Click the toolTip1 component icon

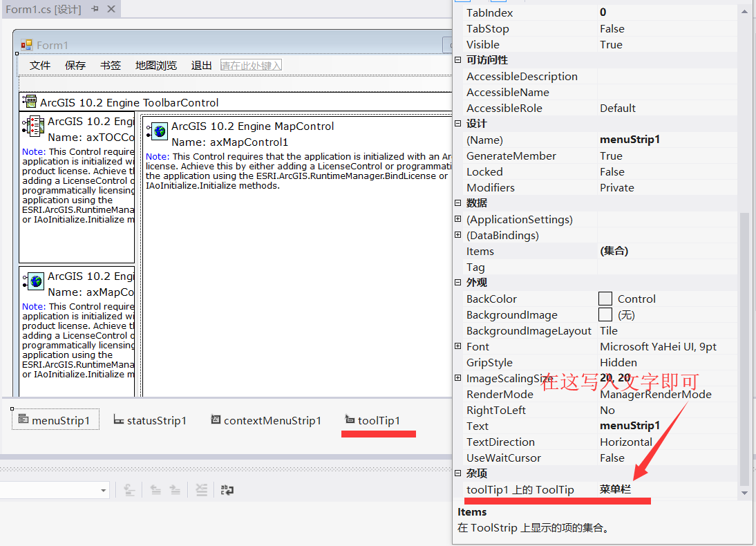point(350,419)
